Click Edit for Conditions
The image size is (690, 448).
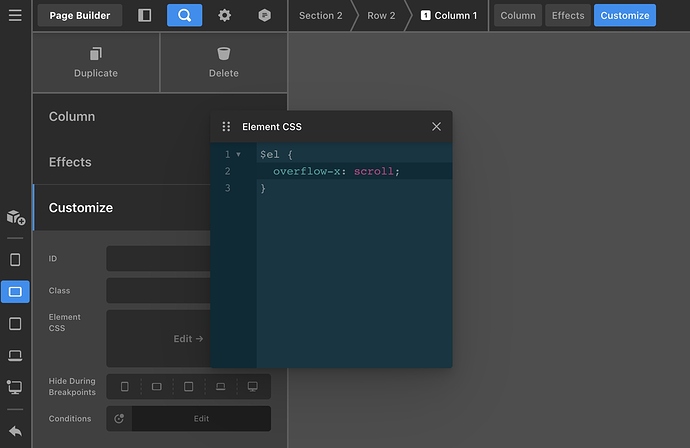201,419
